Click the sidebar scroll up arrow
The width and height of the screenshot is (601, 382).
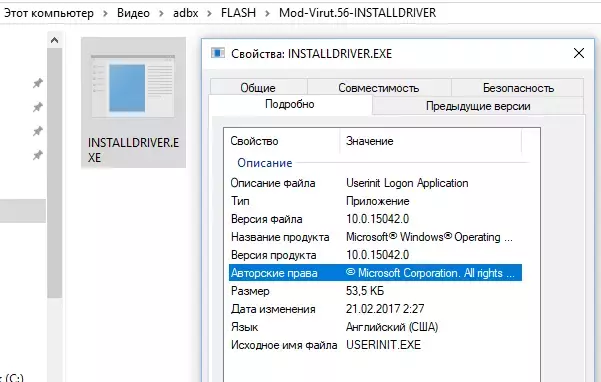click(x=54, y=40)
